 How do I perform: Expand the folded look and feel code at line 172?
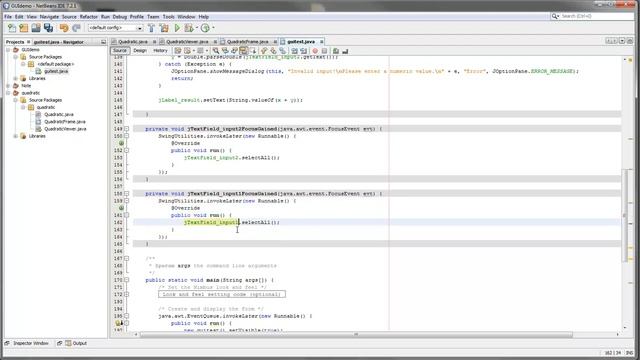(x=127, y=294)
